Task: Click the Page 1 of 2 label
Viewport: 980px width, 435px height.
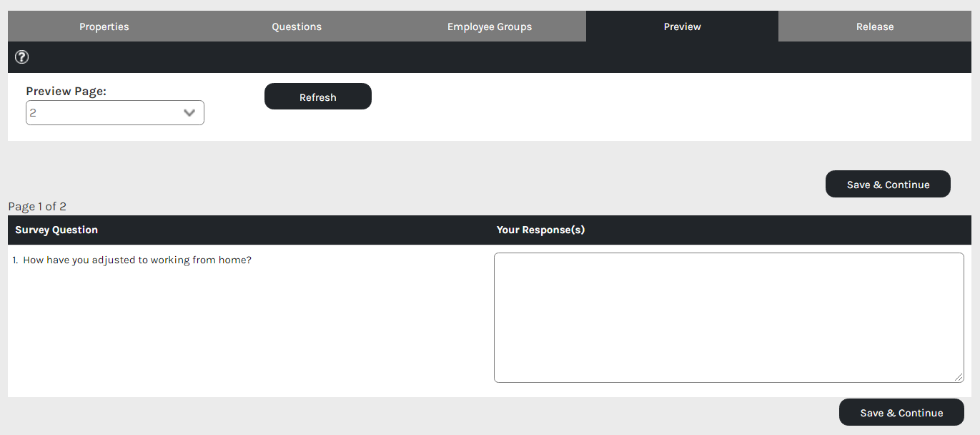Action: (37, 207)
